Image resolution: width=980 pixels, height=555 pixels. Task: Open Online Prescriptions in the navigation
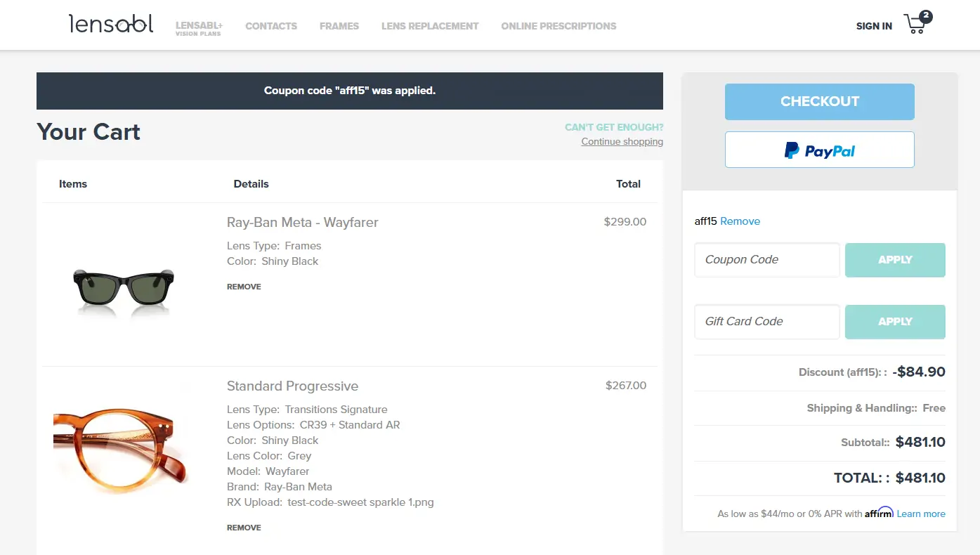[558, 26]
